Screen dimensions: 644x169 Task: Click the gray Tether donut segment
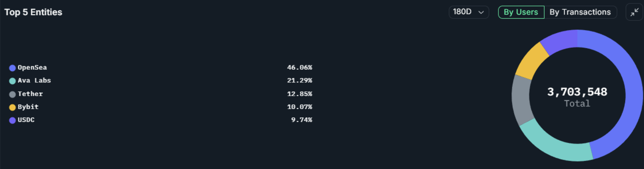click(521, 100)
